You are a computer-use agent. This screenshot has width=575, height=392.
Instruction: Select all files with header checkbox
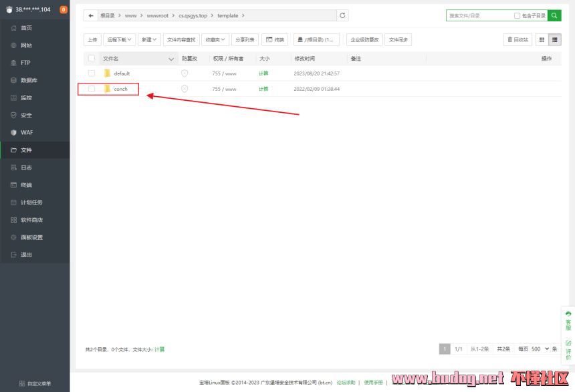(x=92, y=58)
